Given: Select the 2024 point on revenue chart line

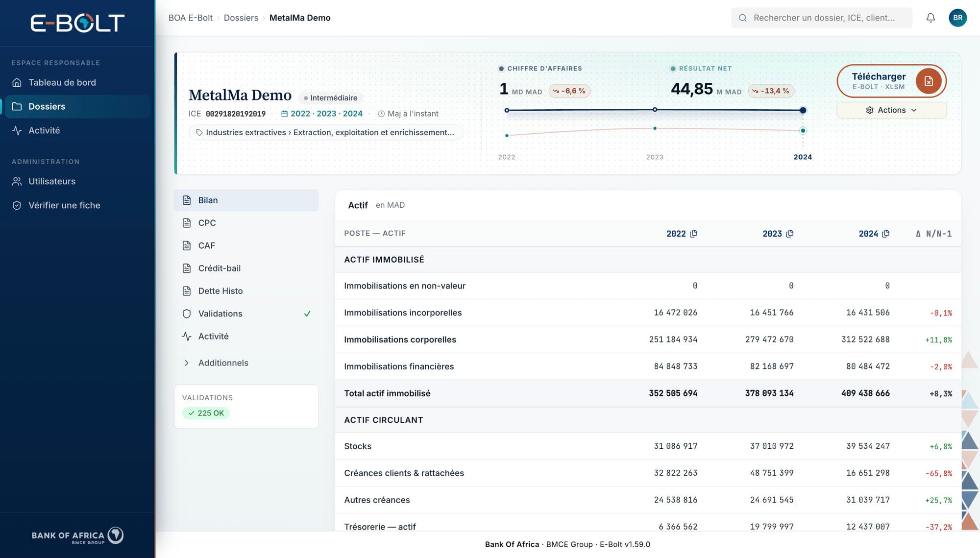Looking at the screenshot, I should coord(803,110).
